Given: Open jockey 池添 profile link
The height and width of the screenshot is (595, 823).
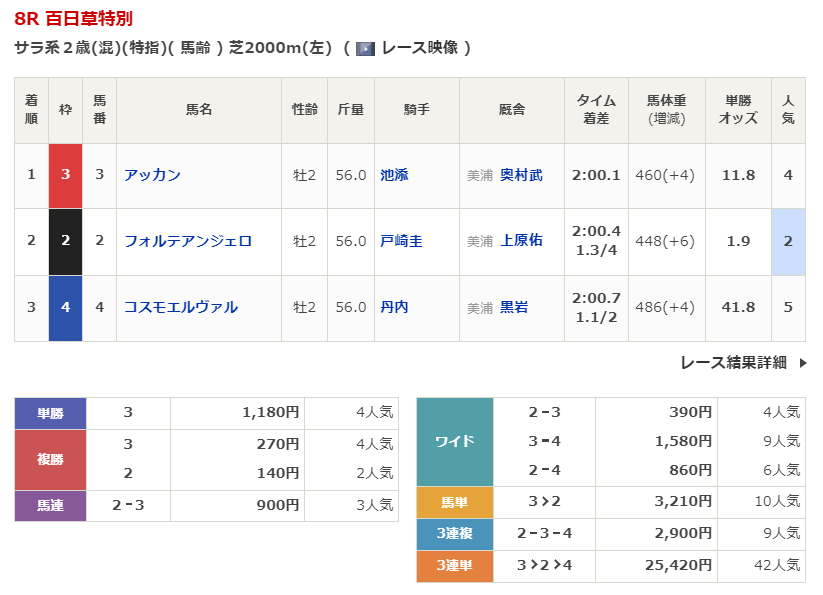Looking at the screenshot, I should click(x=394, y=175).
